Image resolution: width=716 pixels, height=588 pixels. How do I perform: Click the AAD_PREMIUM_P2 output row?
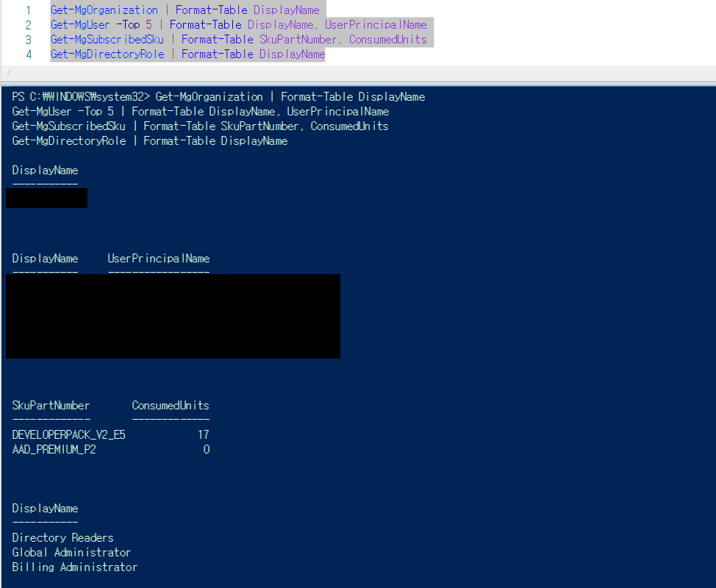(x=110, y=450)
